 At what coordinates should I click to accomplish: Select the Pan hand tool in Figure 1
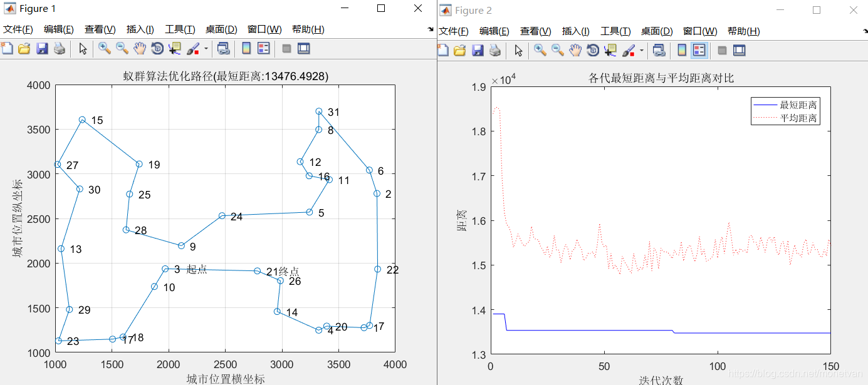click(139, 48)
